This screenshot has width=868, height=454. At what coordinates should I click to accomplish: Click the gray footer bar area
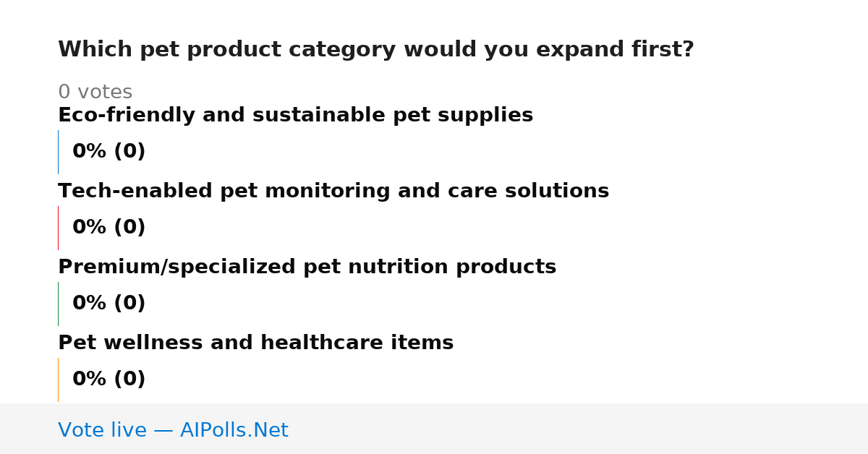(x=434, y=429)
